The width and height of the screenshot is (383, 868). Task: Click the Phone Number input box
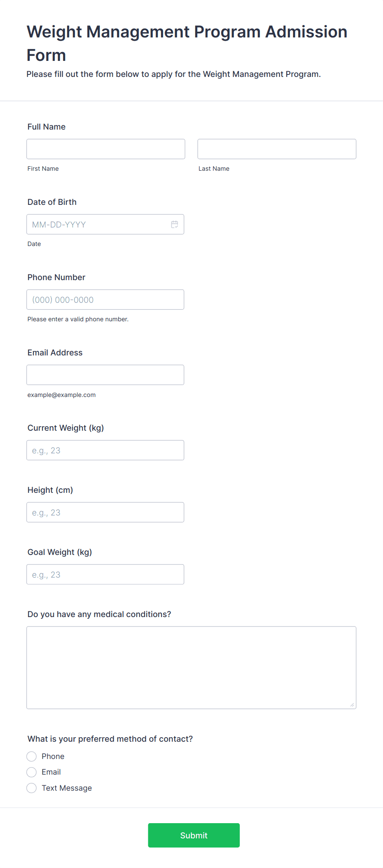tap(105, 299)
